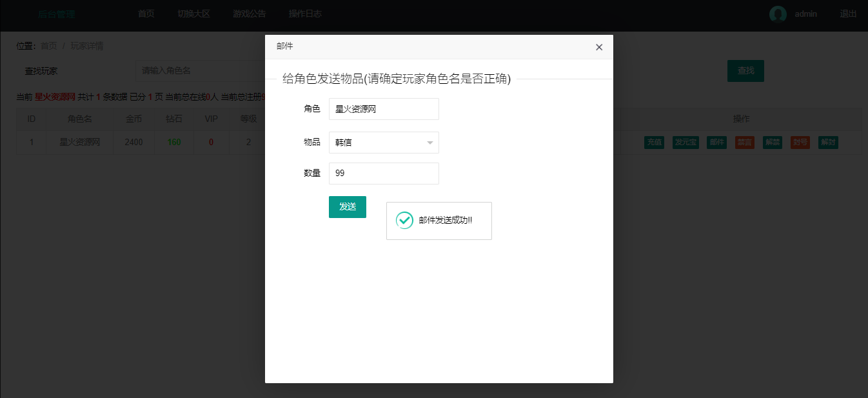
Task: Click the red 禁言 button
Action: [744, 143]
